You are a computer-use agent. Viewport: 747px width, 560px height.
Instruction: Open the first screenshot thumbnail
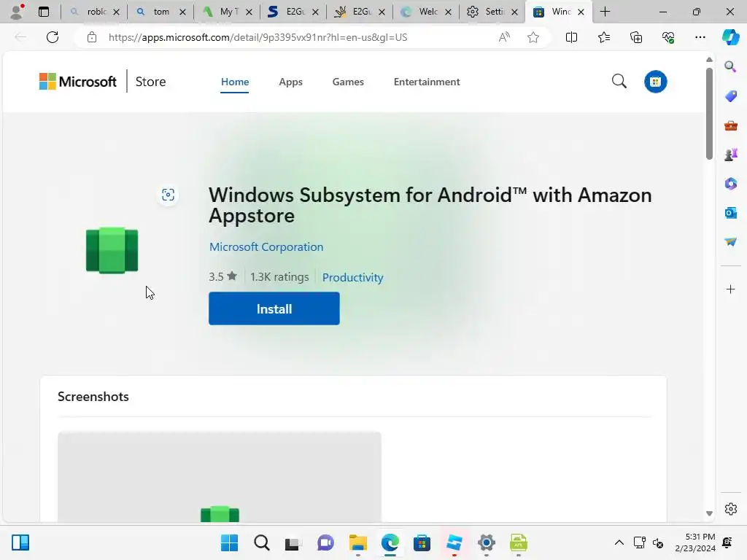click(220, 477)
